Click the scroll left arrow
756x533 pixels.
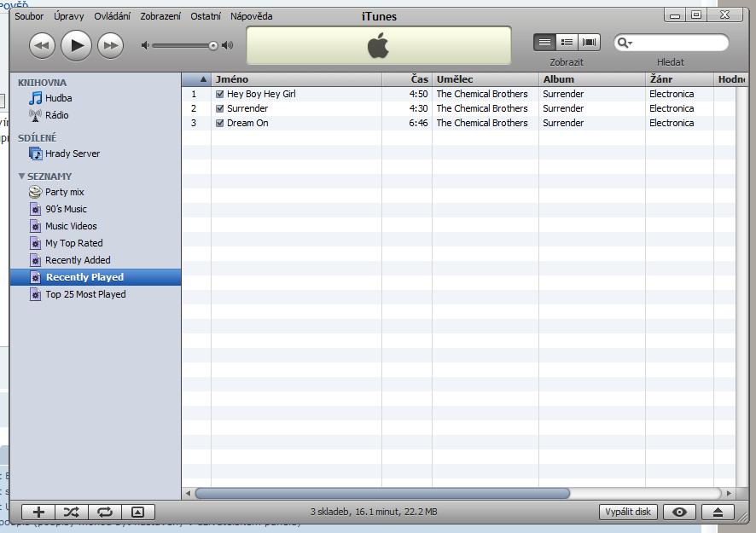point(188,493)
